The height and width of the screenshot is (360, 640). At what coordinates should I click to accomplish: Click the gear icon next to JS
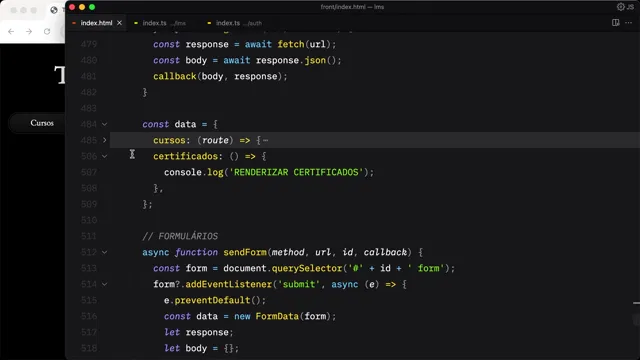(620, 7)
